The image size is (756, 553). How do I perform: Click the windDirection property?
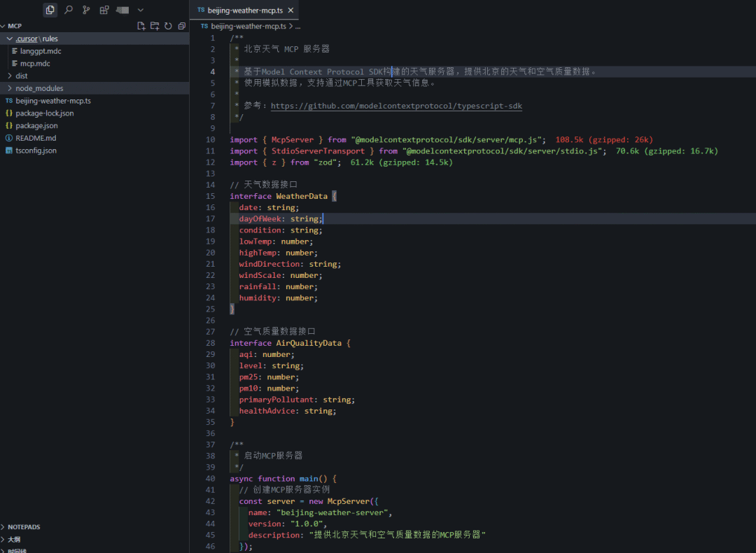[x=269, y=264]
